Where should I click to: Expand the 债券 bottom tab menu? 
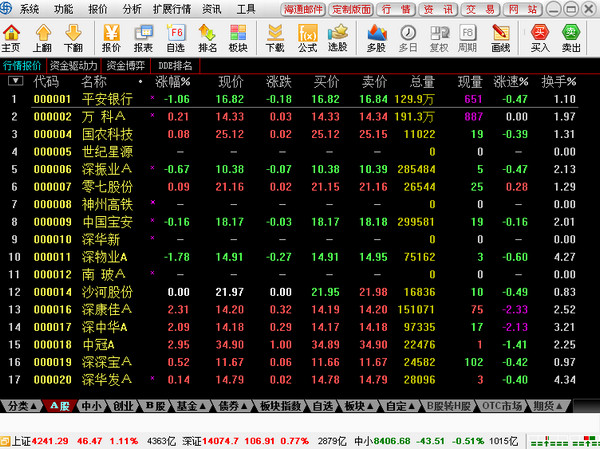(x=232, y=406)
